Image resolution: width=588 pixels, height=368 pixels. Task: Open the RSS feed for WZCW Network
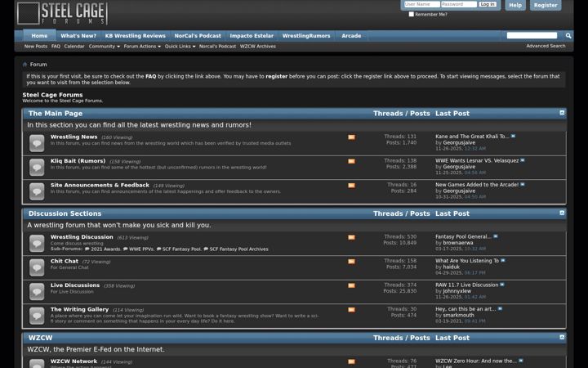coord(351,361)
